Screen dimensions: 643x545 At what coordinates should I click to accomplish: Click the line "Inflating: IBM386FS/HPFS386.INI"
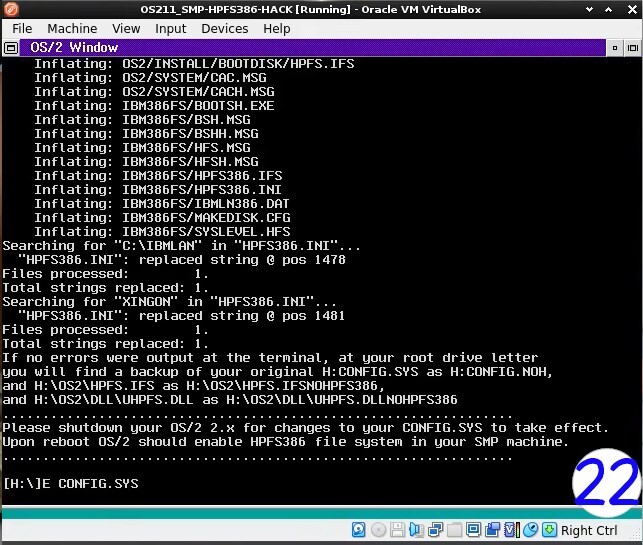(158, 189)
